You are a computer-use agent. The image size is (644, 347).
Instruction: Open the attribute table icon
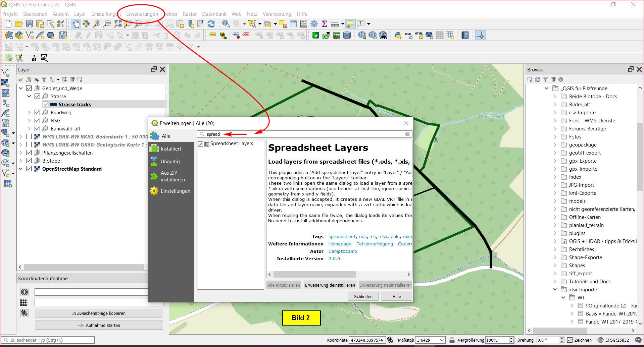[x=293, y=24]
